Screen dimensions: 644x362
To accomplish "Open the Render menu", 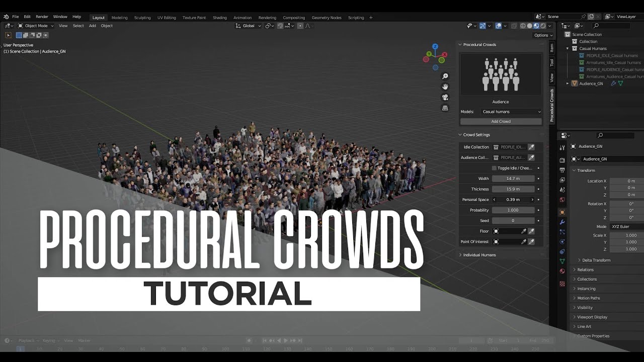I will pyautogui.click(x=42, y=17).
